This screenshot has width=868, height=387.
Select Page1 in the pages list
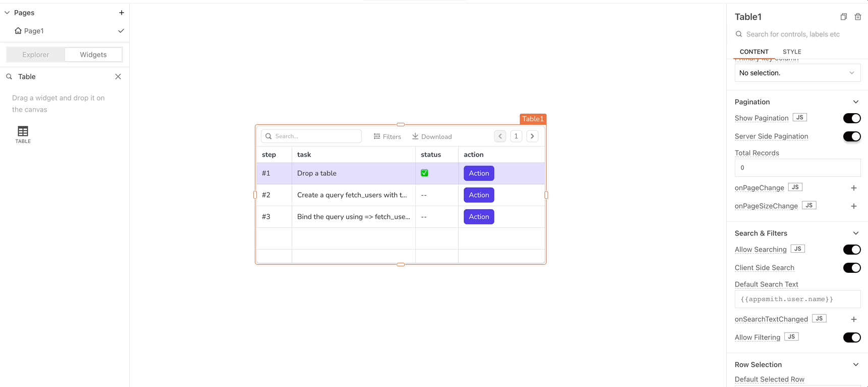pyautogui.click(x=34, y=31)
